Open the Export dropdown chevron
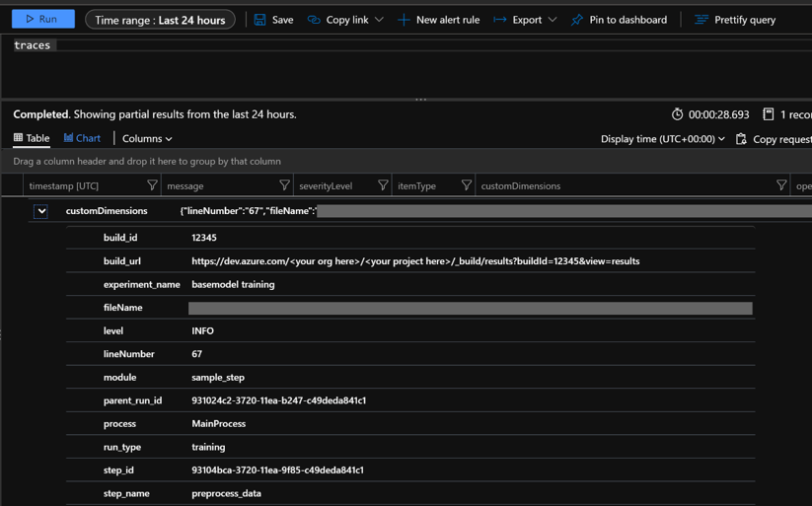Image resolution: width=812 pixels, height=506 pixels. click(x=553, y=20)
